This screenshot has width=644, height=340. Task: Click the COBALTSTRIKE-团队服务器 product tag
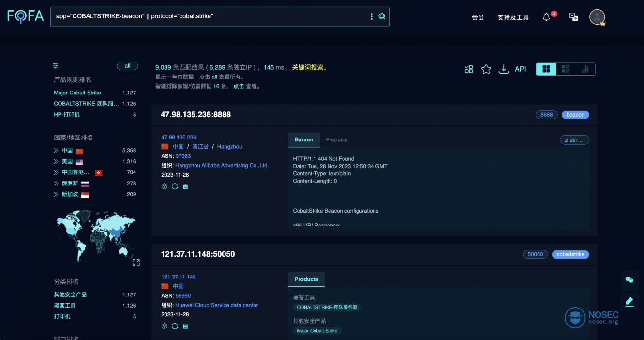(x=327, y=307)
